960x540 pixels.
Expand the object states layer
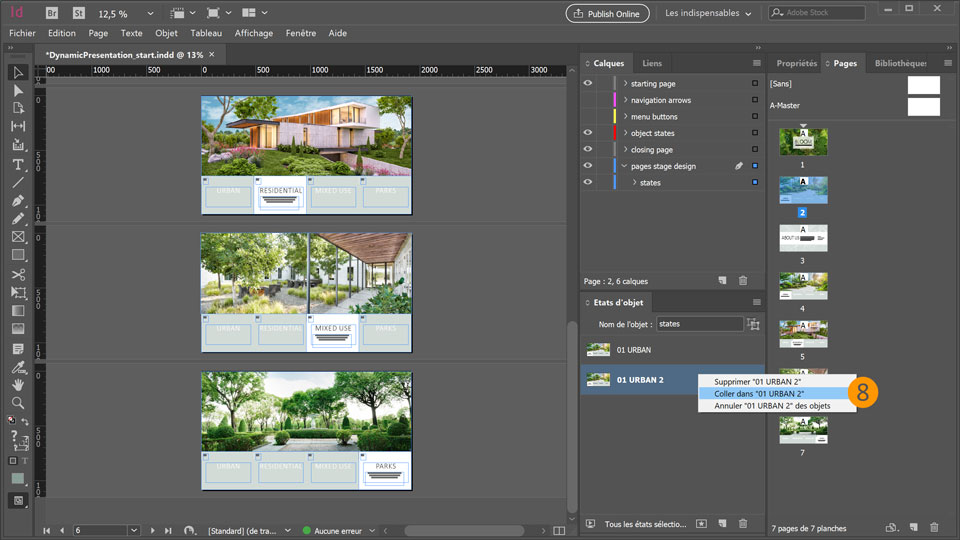tap(625, 133)
